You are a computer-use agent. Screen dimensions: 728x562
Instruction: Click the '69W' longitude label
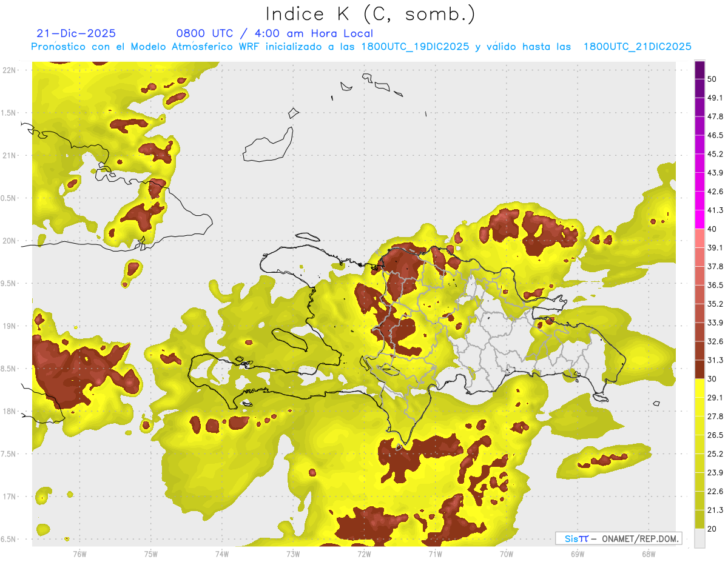tap(577, 554)
